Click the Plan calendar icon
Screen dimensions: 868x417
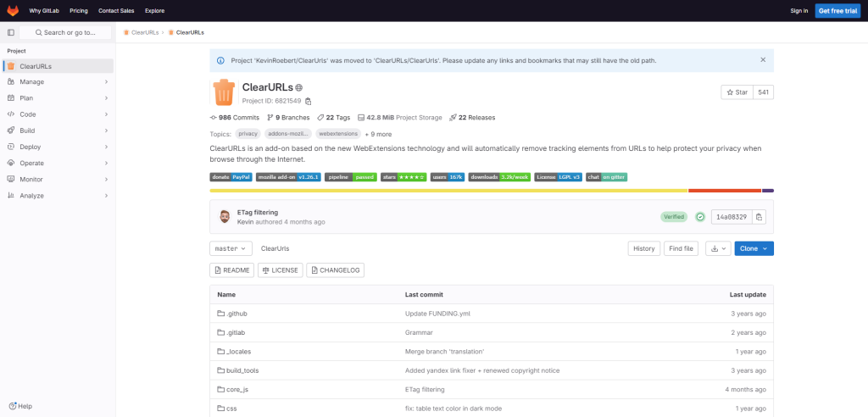point(10,98)
